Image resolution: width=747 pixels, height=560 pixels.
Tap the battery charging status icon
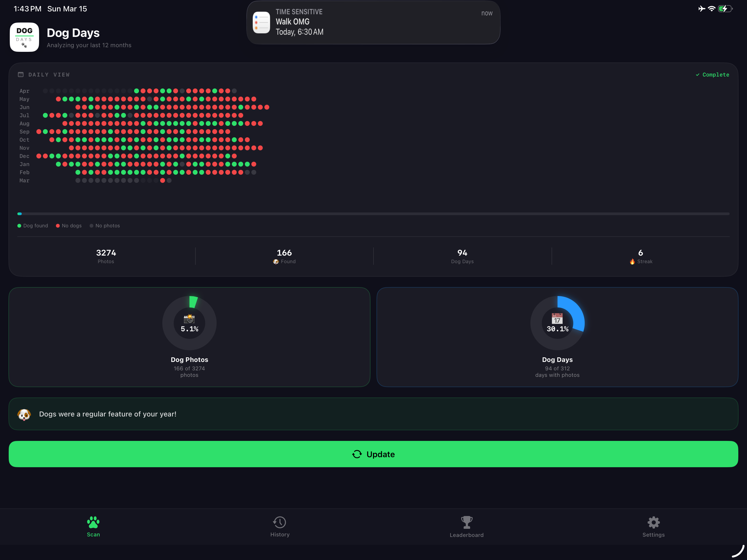coord(725,9)
